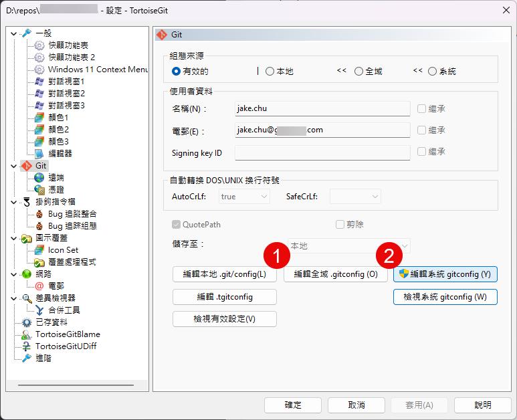The width and height of the screenshot is (517, 420).
Task: Select the 本地 config source radio button
Action: point(270,71)
